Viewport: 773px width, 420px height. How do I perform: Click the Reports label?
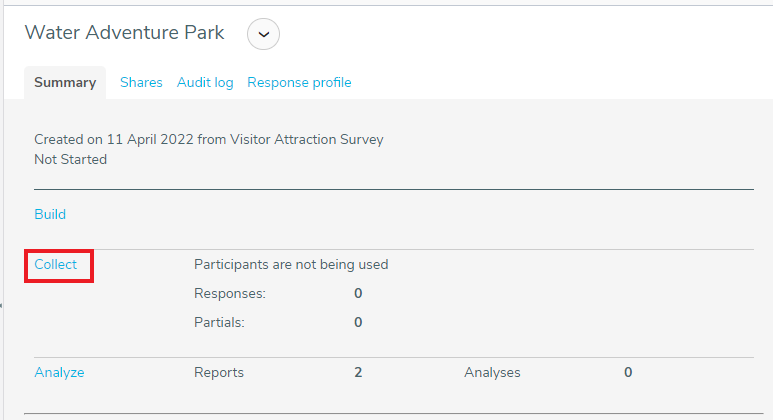point(219,372)
